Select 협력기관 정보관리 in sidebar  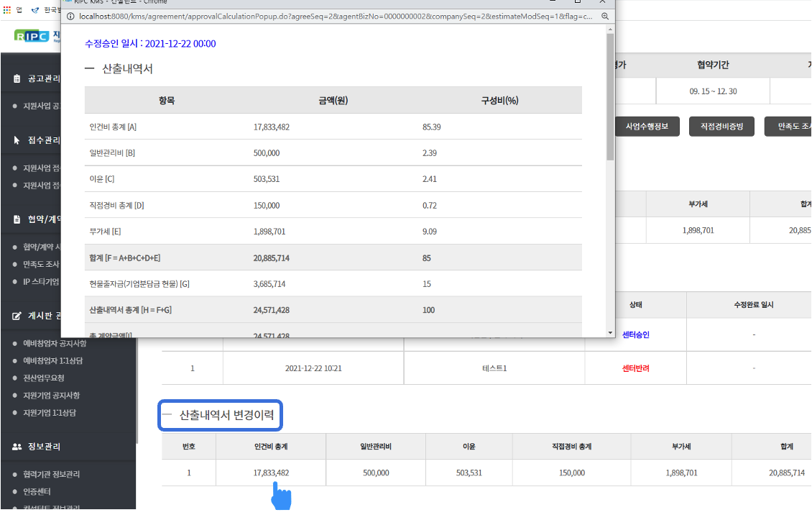[x=51, y=475]
